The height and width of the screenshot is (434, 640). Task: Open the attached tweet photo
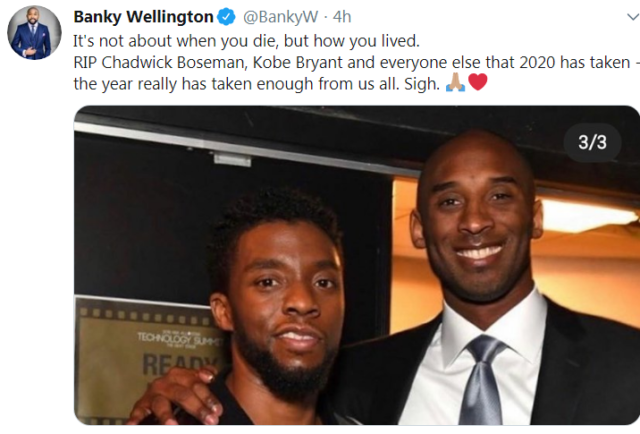[357, 265]
